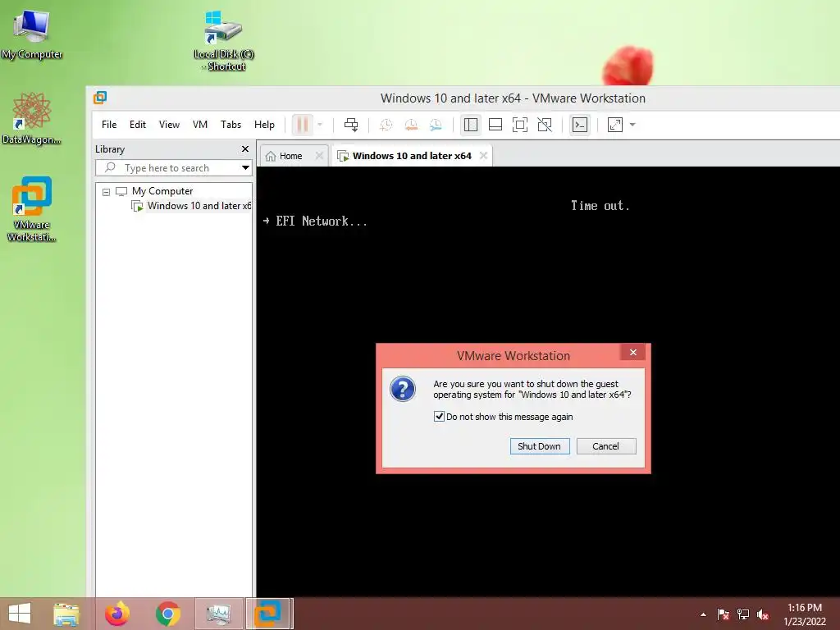Open the Help menu
Viewport: 840px width, 630px height.
coord(264,125)
